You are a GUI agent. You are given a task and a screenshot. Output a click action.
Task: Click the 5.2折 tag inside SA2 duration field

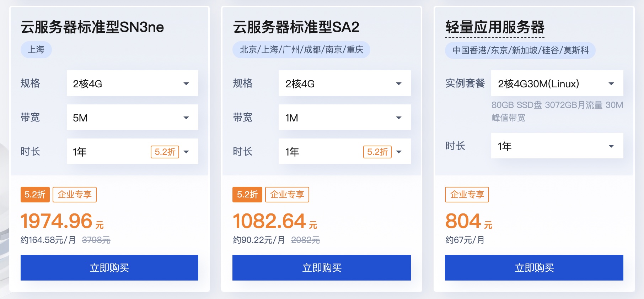[x=376, y=152]
